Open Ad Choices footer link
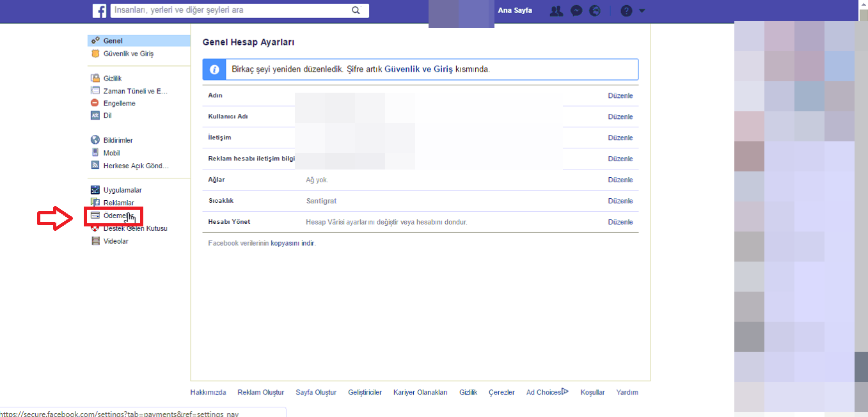 [548, 392]
